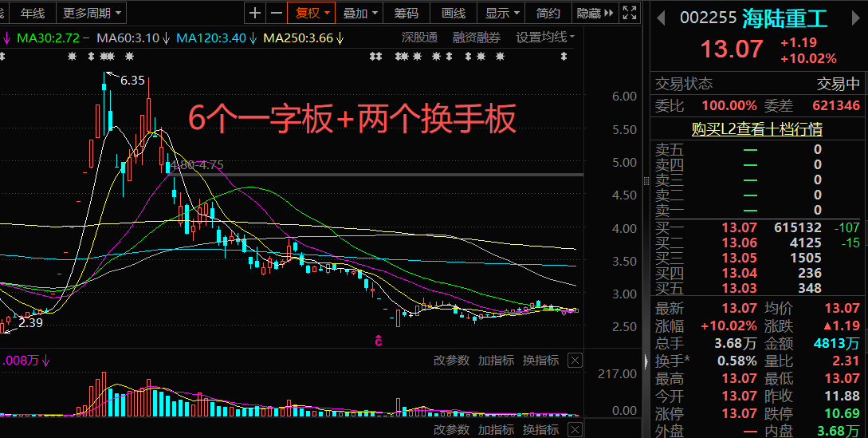Open 深股通 link
Viewport: 868px width, 438px height.
click(419, 37)
